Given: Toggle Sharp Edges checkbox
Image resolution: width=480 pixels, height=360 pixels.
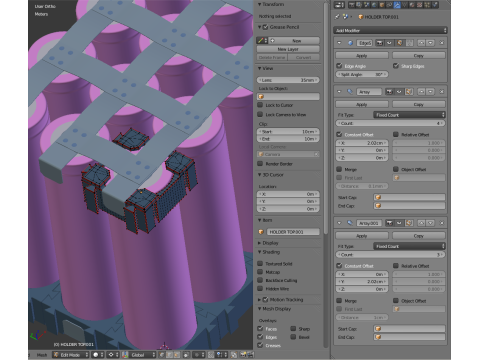Looking at the screenshot, I should [x=396, y=66].
